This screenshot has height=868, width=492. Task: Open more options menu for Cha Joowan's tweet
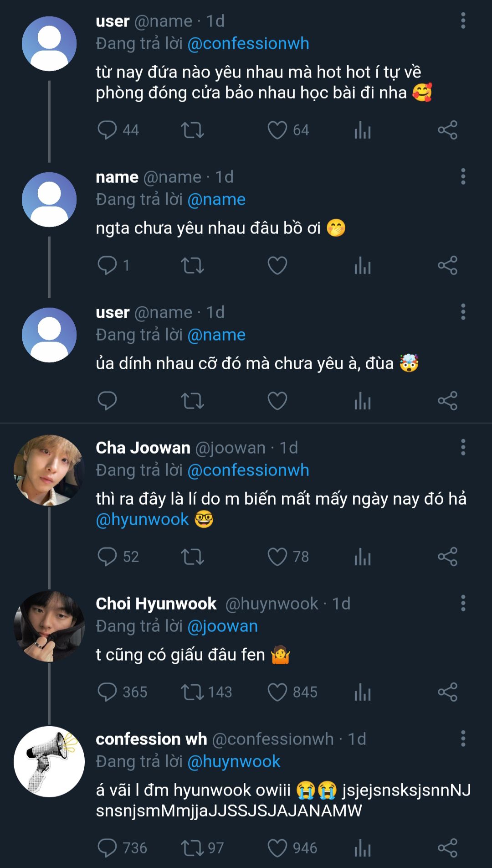coord(463,448)
